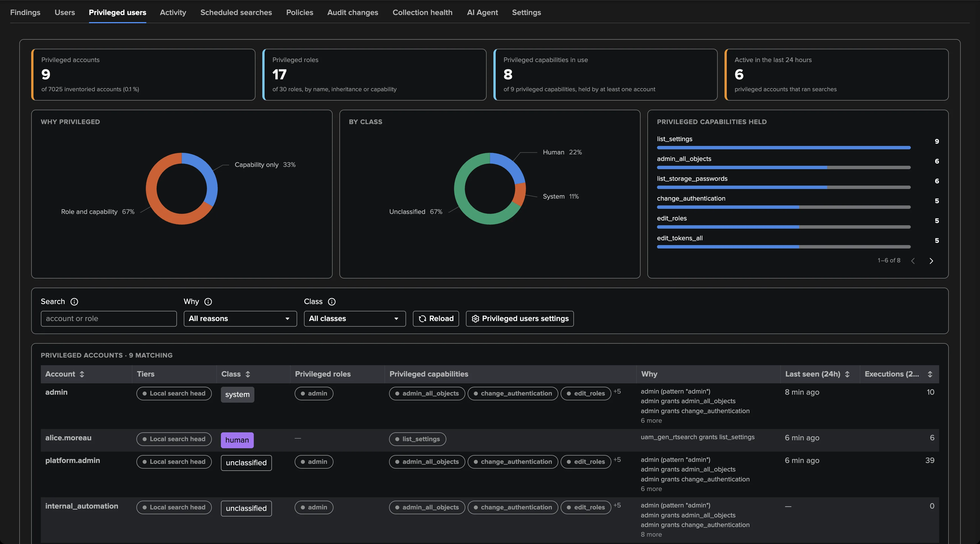Click the list_settings chip in alice.moreau row

(x=417, y=439)
